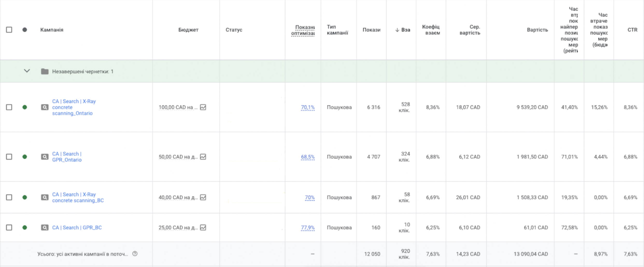Tick the checkbox for CA Search GPR_BC

coord(9,227)
